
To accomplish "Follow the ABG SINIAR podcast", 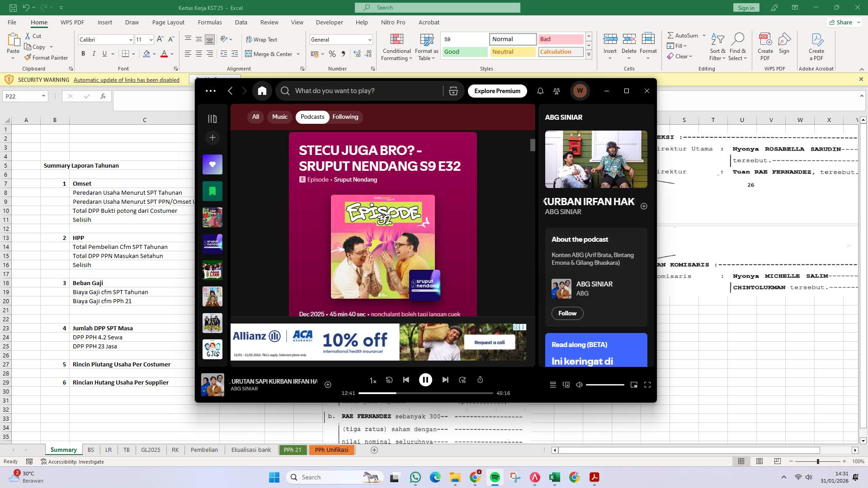I will tap(567, 313).
